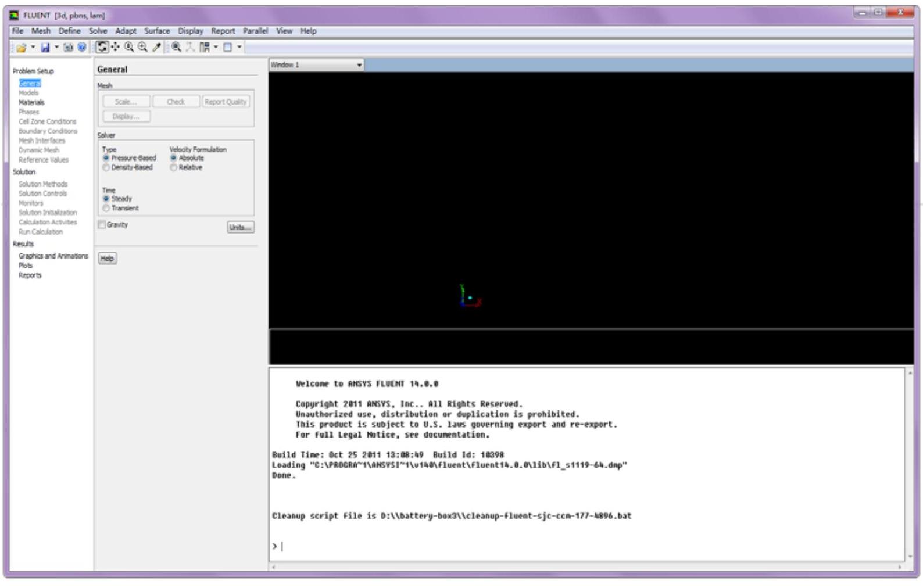
Task: Click the Check mesh button
Action: (176, 102)
